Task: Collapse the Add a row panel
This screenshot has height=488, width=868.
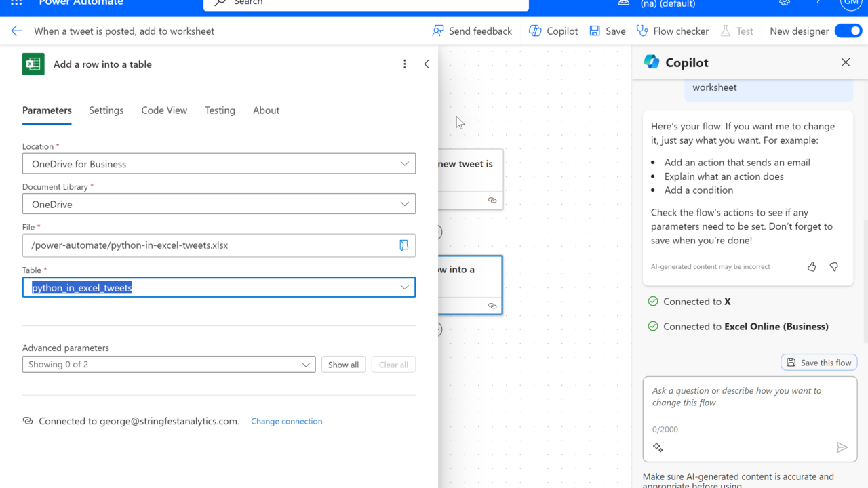Action: 427,64
